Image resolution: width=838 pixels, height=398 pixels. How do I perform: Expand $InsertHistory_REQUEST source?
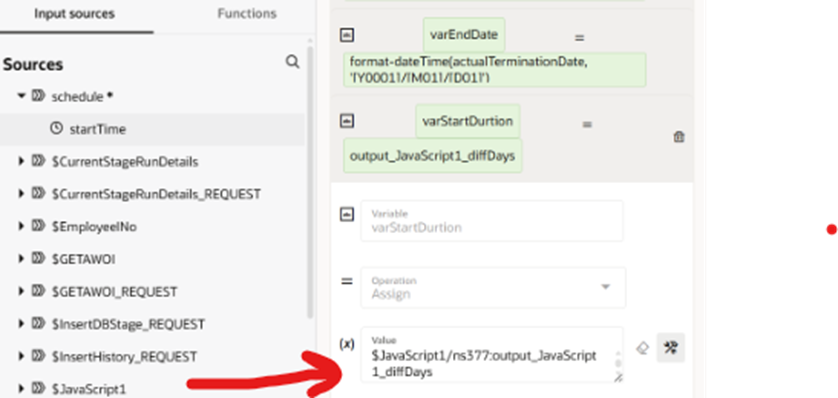[21, 356]
